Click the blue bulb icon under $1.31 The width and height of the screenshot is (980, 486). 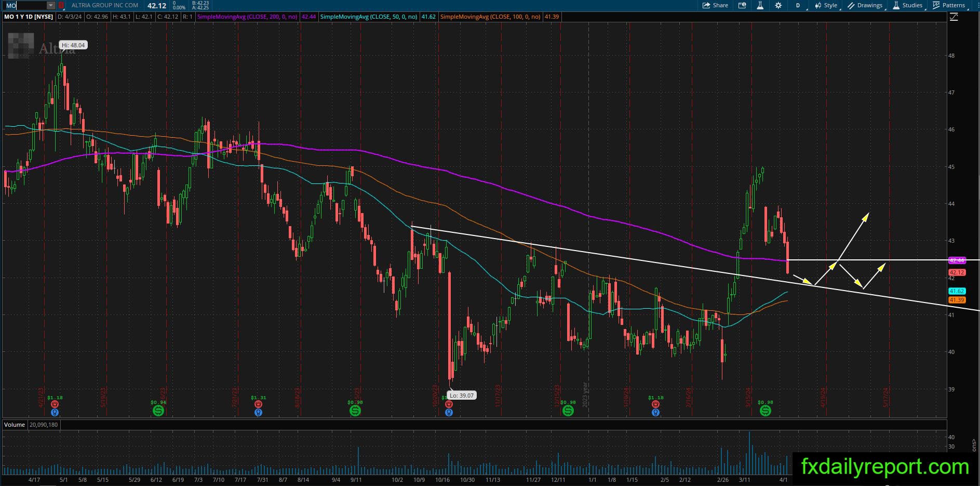click(259, 413)
